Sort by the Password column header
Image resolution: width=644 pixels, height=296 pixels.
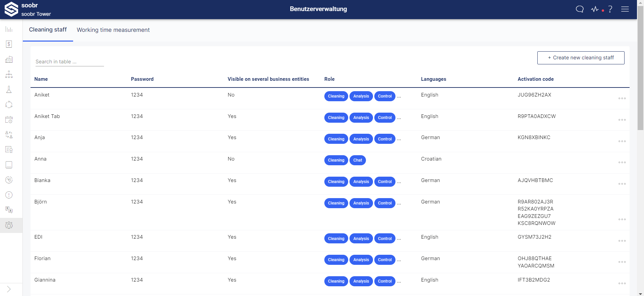[x=142, y=79]
